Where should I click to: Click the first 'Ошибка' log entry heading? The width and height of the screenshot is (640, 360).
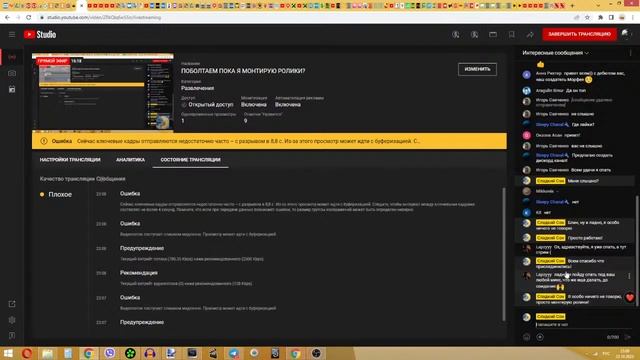pos(130,194)
